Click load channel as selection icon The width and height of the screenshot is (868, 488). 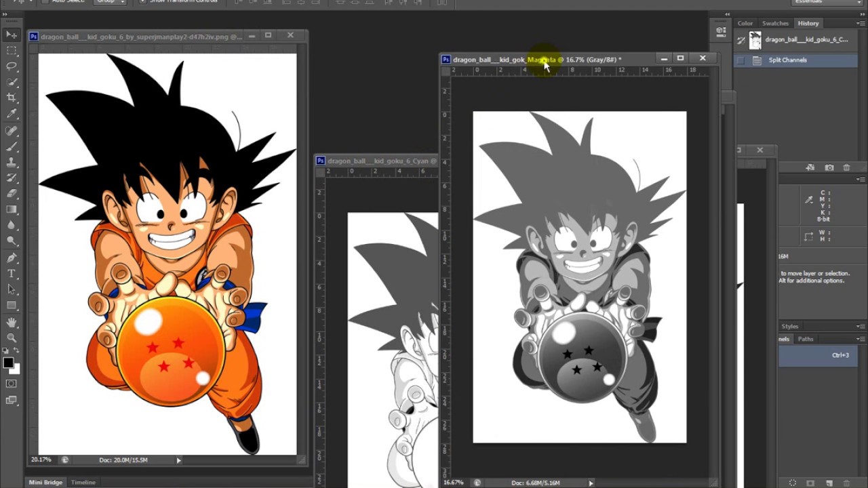(793, 483)
